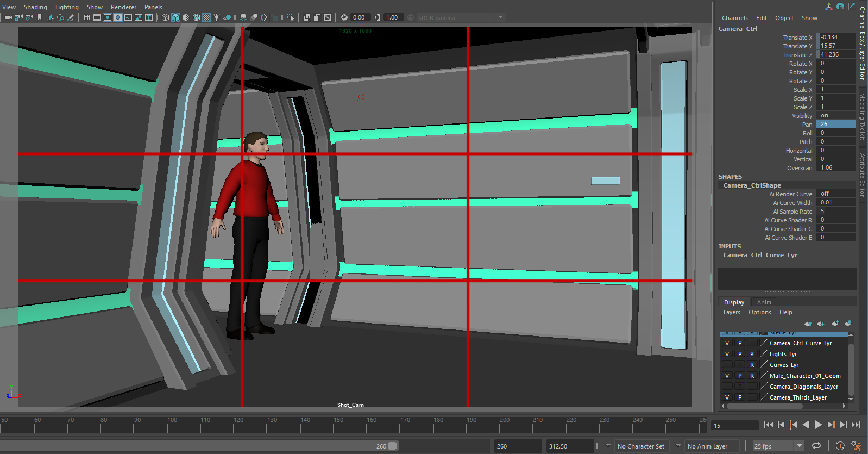Click the Translate X value field
Image resolution: width=868 pixels, height=454 pixels.
click(x=836, y=37)
